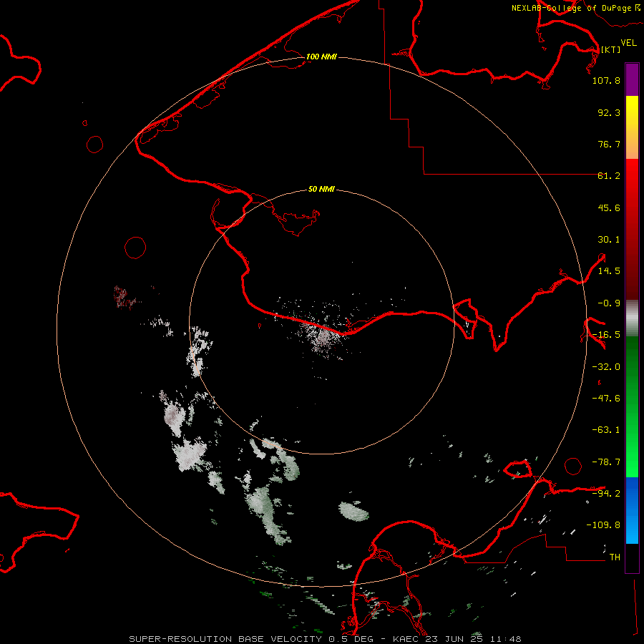Click the VEL product label
This screenshot has width=644, height=644.
click(x=628, y=43)
